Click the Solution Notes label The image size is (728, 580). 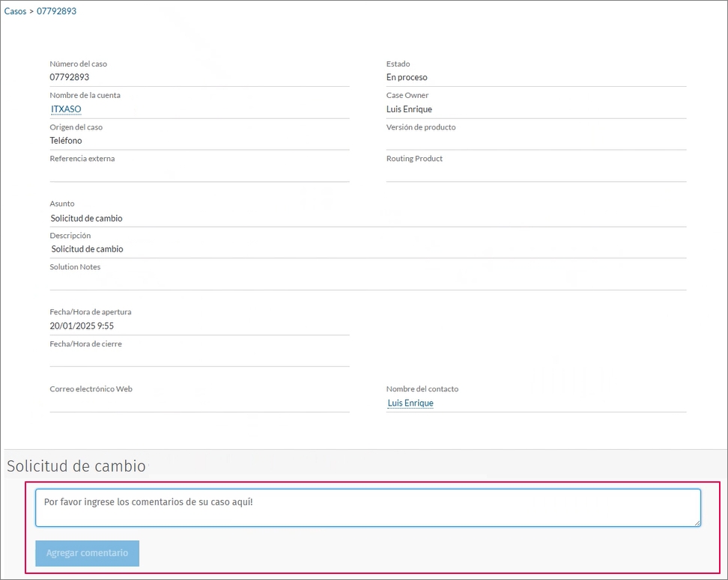[x=75, y=266]
